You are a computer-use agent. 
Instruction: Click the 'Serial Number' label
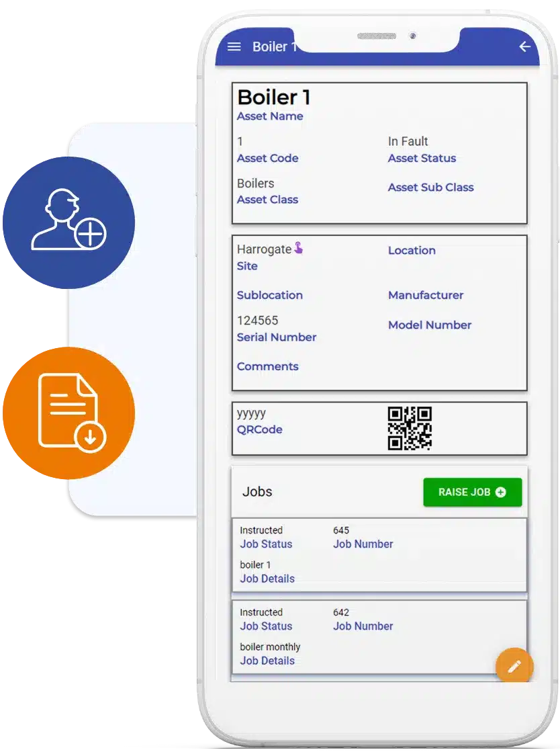[277, 337]
